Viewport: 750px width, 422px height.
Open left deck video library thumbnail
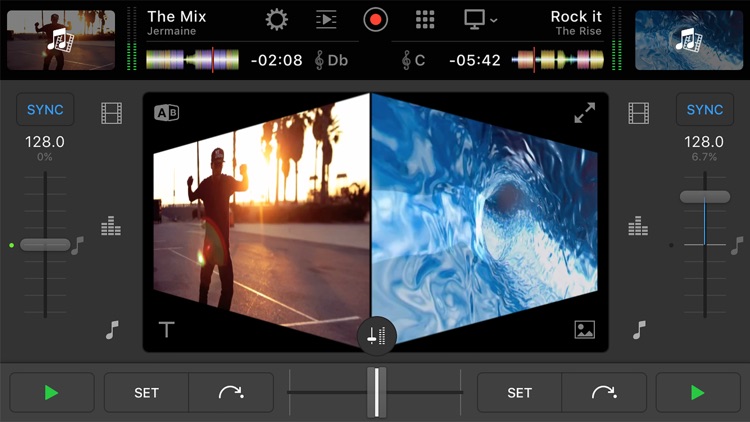click(x=61, y=40)
